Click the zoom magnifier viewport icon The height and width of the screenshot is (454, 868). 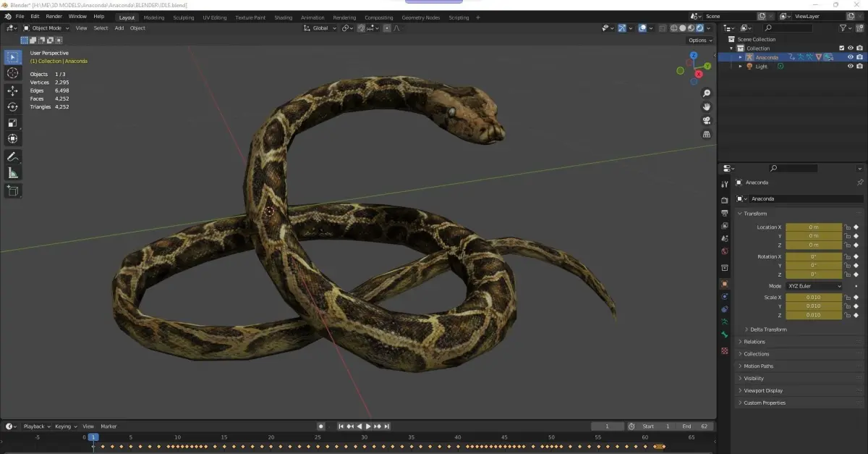coord(707,93)
